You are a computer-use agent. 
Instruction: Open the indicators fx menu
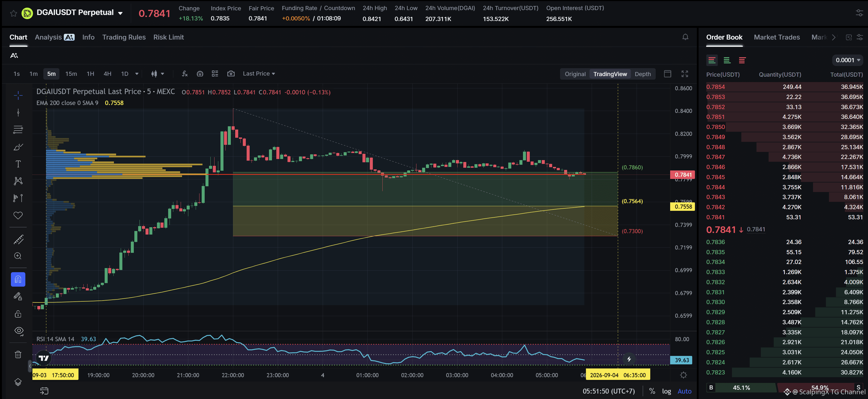point(185,74)
